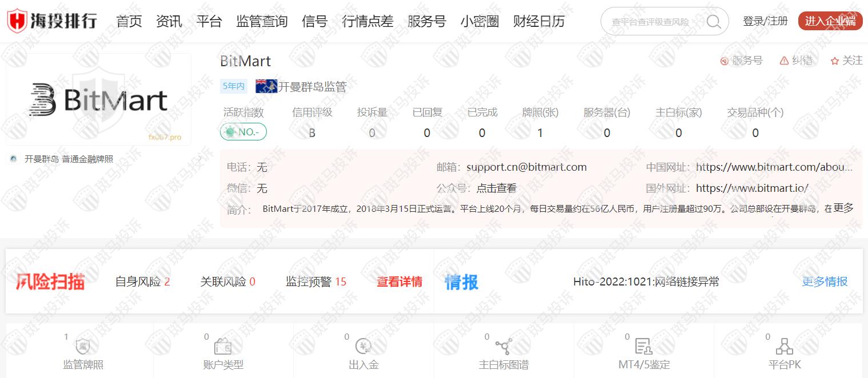
Task: Click the 纠错 warning triangle icon
Action: click(x=784, y=61)
